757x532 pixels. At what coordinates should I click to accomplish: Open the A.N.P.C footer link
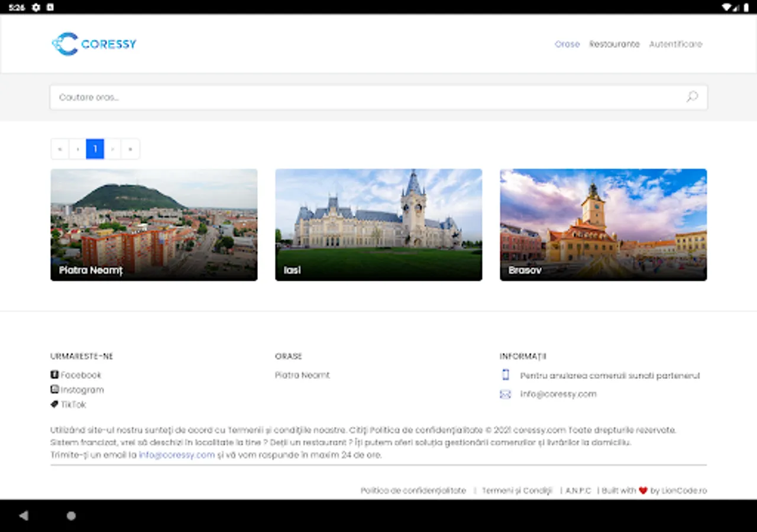point(578,491)
